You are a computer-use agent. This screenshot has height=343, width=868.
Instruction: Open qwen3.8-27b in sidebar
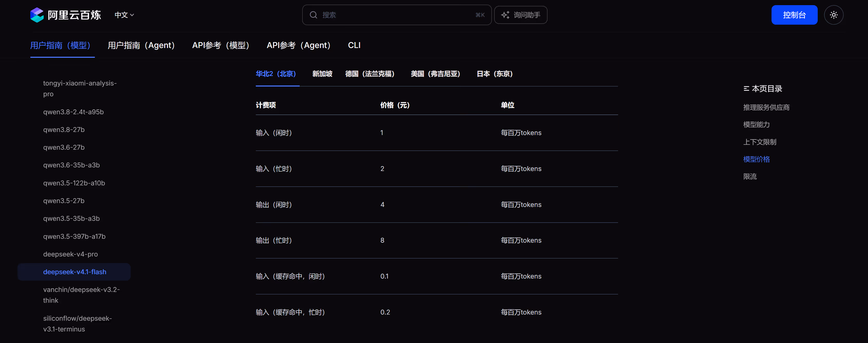pos(64,130)
